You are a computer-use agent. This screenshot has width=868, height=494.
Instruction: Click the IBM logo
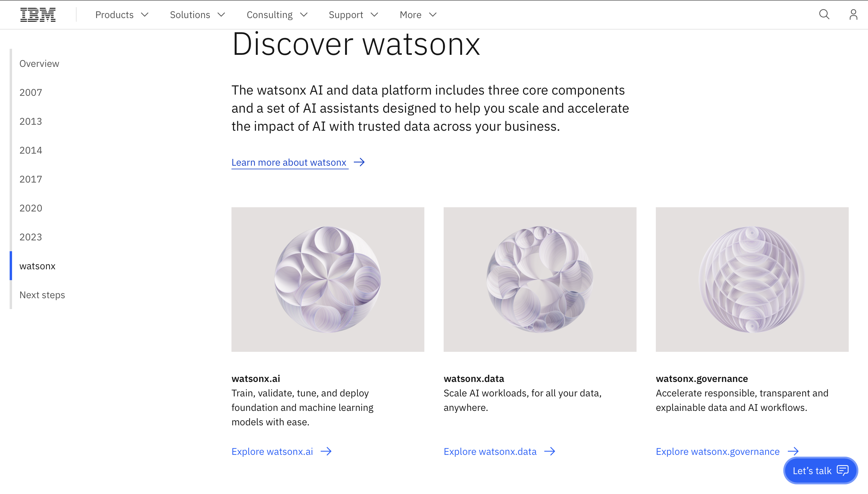click(38, 14)
